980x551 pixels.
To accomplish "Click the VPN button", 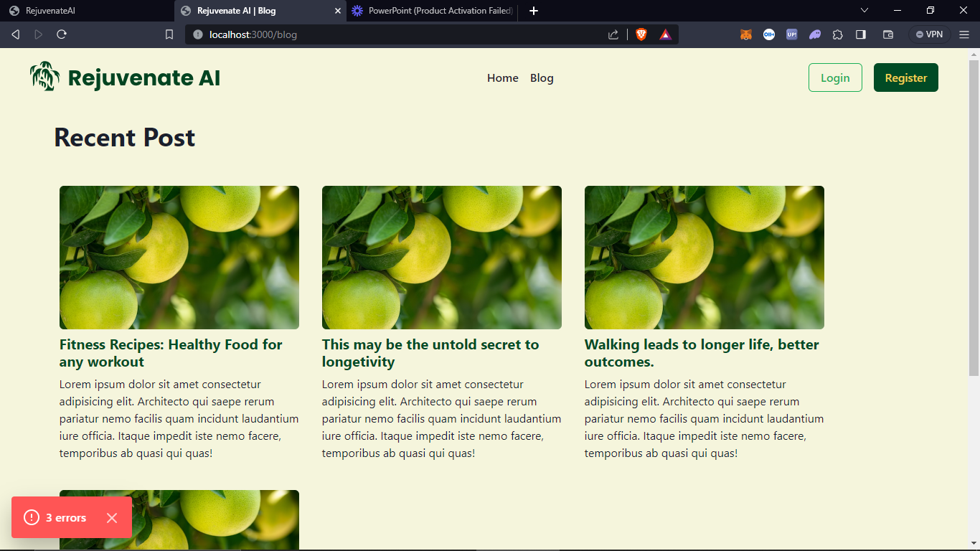I will pyautogui.click(x=929, y=34).
